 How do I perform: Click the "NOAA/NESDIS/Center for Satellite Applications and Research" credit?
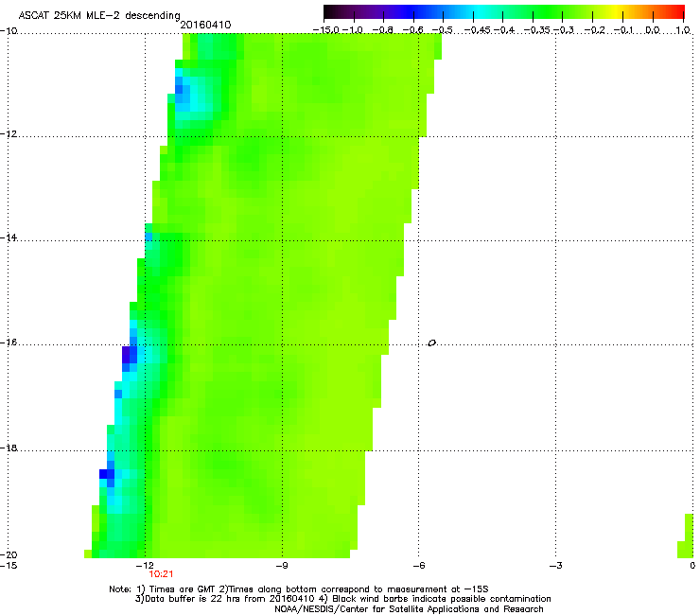coord(409,609)
